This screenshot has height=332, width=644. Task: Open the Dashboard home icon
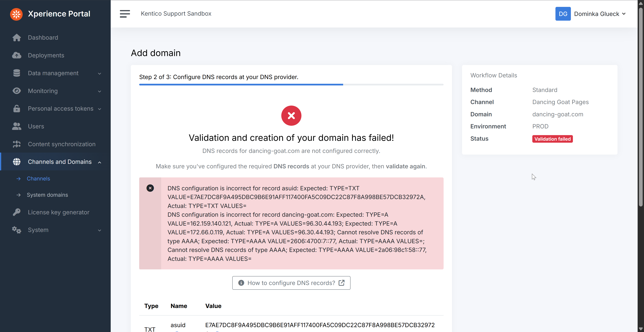[x=17, y=38]
